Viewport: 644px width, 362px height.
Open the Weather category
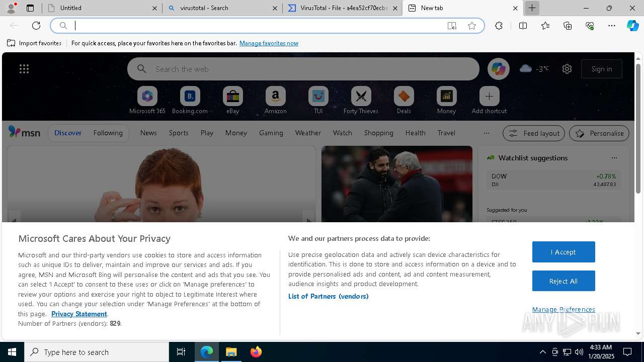point(308,133)
